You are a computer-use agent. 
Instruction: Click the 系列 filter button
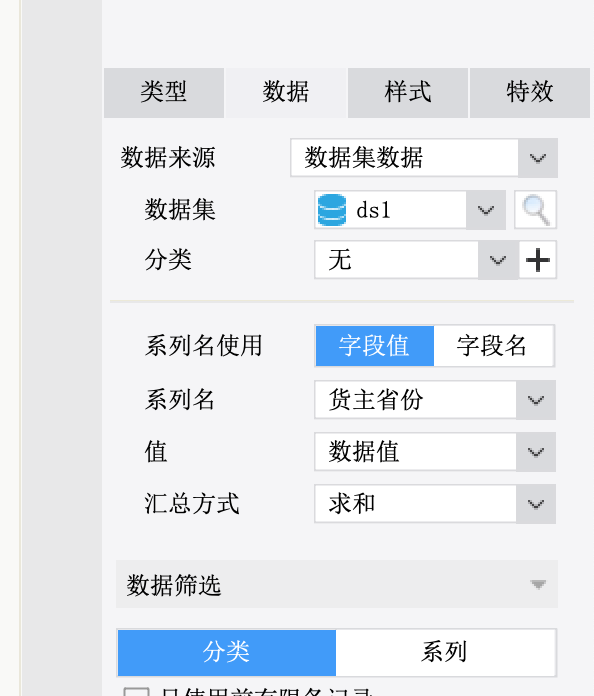point(445,652)
